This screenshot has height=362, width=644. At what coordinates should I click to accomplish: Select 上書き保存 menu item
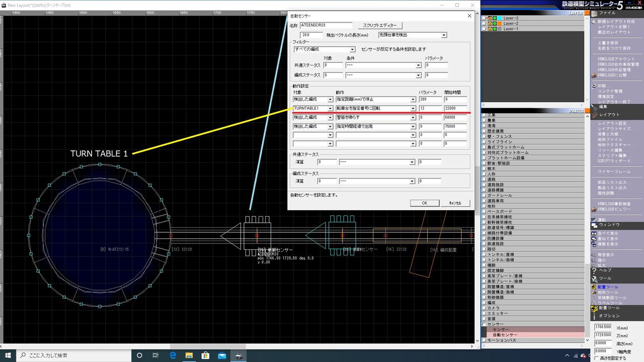pyautogui.click(x=608, y=43)
